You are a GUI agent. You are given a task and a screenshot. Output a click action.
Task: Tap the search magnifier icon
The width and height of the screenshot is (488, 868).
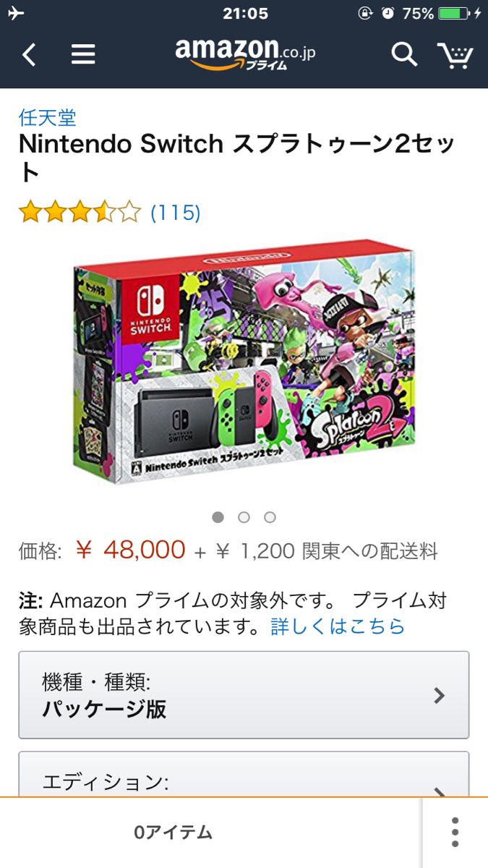click(404, 54)
